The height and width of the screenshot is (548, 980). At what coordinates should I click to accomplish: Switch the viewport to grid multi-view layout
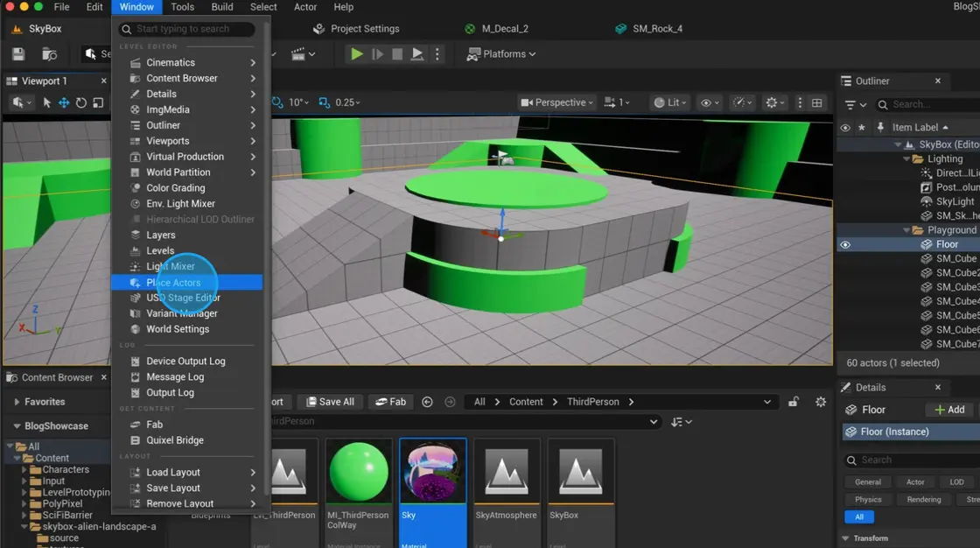click(x=817, y=102)
